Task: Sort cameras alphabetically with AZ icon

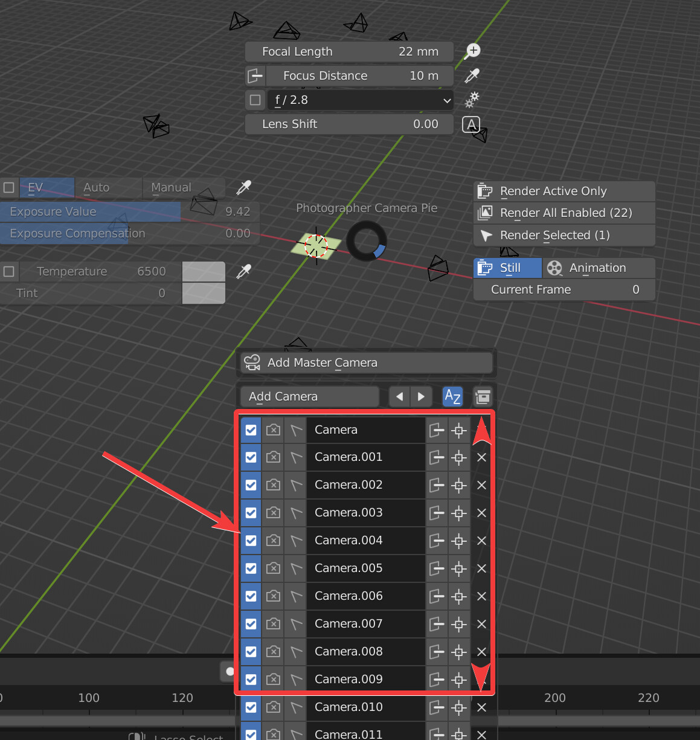Action: (x=452, y=396)
